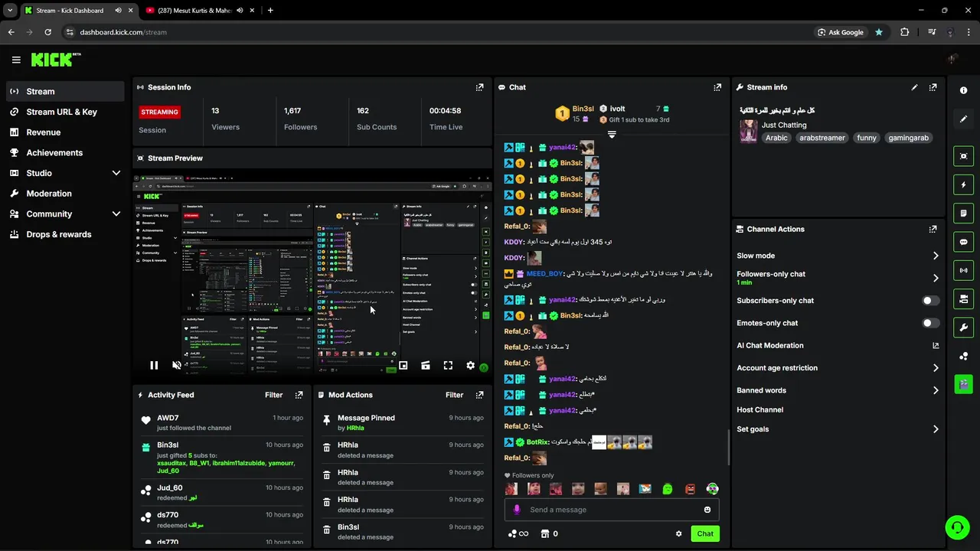Open stream preview player settings gear

tap(470, 366)
